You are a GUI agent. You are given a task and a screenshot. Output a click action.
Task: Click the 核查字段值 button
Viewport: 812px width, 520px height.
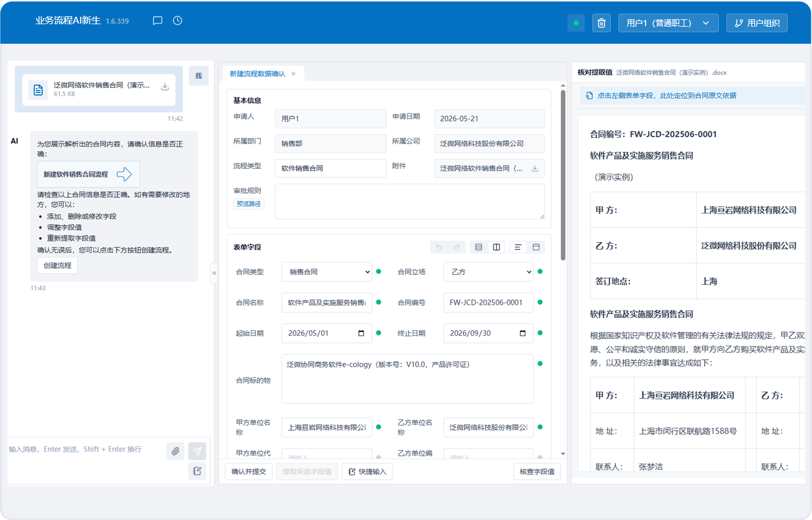click(538, 472)
